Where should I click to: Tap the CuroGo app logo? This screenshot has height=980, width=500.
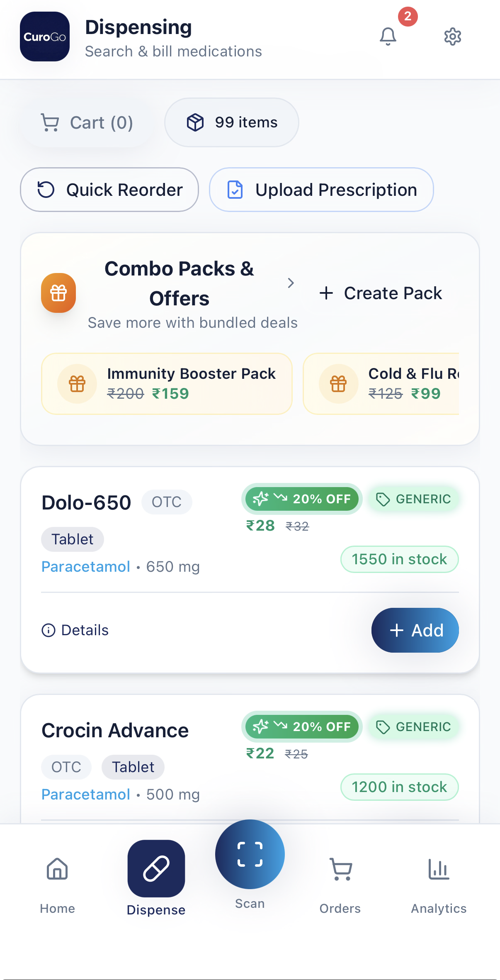(x=45, y=37)
